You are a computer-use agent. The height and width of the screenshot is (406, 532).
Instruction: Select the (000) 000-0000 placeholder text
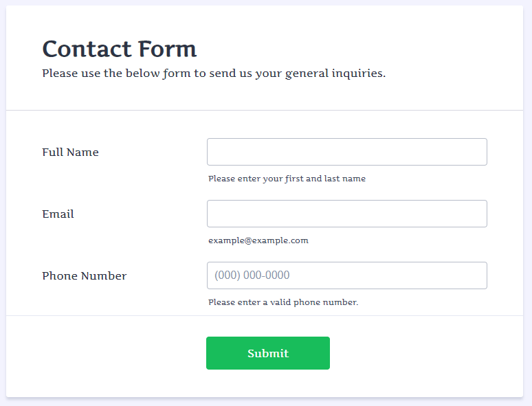(x=252, y=275)
